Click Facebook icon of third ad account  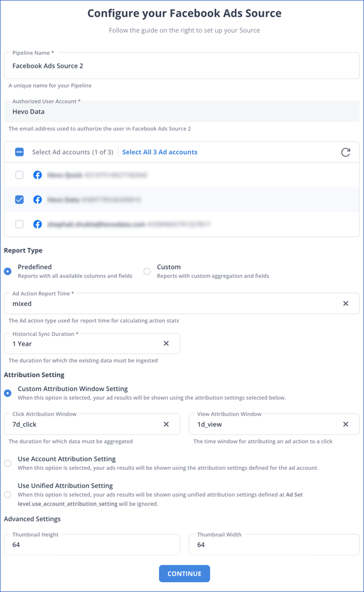37,224
